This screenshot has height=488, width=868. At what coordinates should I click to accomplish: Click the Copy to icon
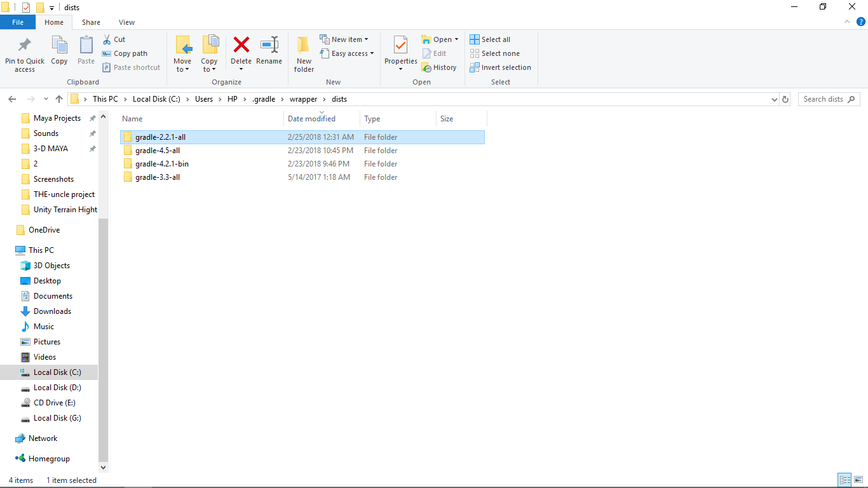(x=210, y=45)
